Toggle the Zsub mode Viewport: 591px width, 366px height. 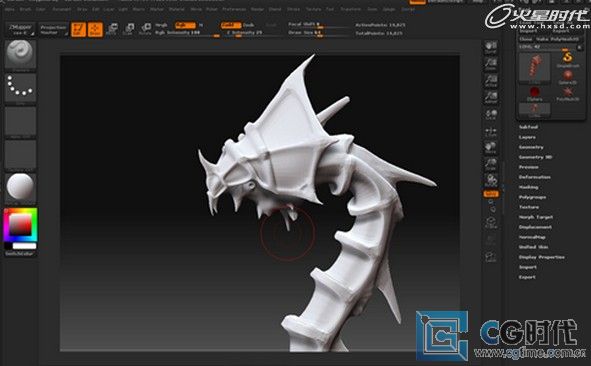(248, 25)
